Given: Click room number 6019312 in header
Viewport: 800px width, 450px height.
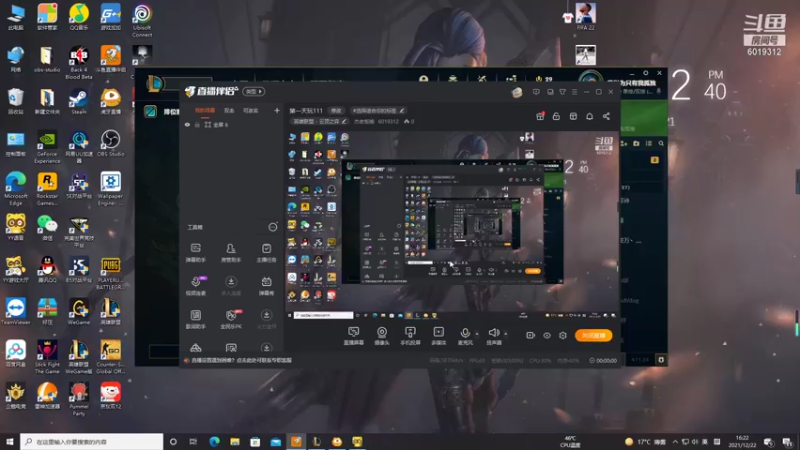Looking at the screenshot, I should 388,121.
